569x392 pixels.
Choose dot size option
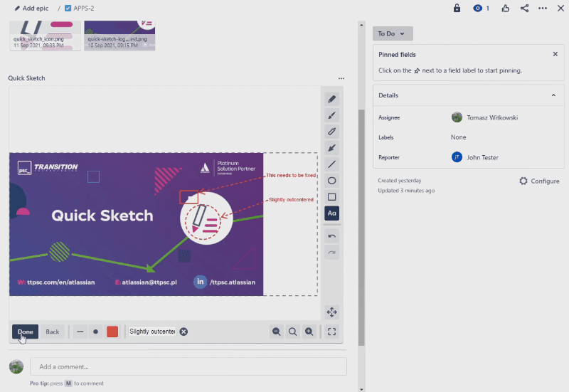tap(95, 332)
